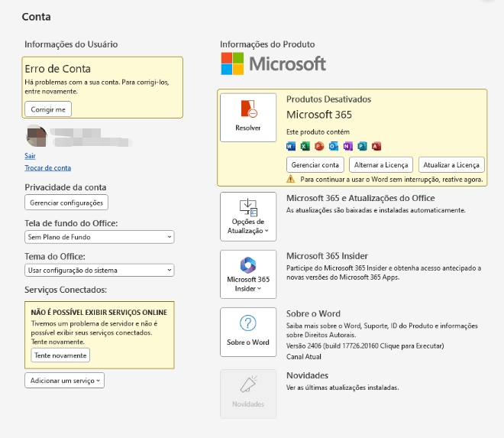
Task: Click the Outlook app icon
Action: (334, 147)
